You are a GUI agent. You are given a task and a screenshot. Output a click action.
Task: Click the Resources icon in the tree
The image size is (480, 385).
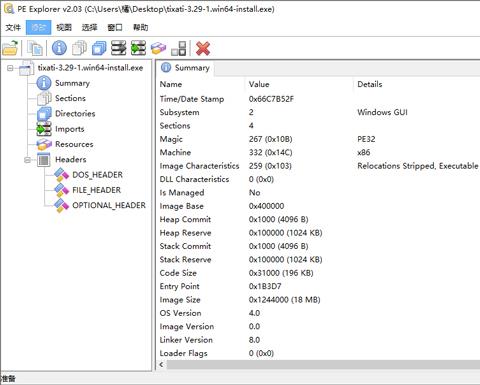[x=44, y=144]
